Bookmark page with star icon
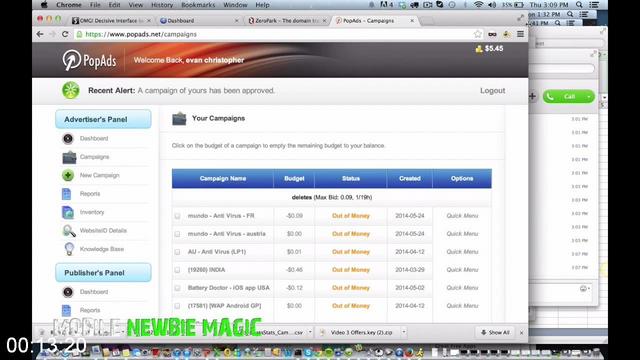This screenshot has width=640, height=360. (x=478, y=34)
